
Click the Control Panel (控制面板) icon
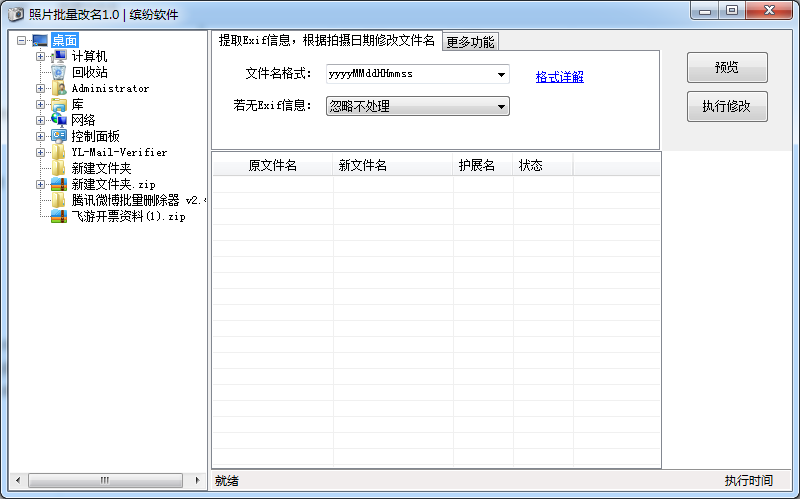coord(59,136)
